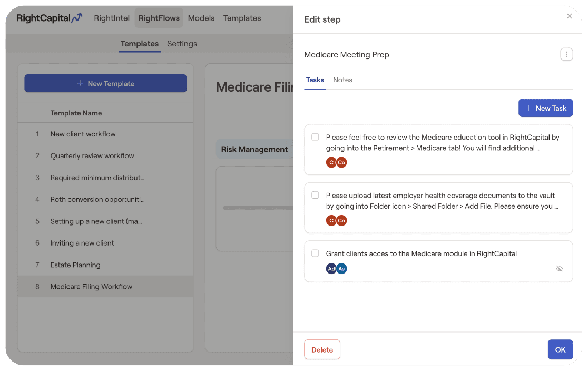Viewport: 588px width, 371px height.
Task: Click the plus icon on New Template button
Action: tap(80, 83)
